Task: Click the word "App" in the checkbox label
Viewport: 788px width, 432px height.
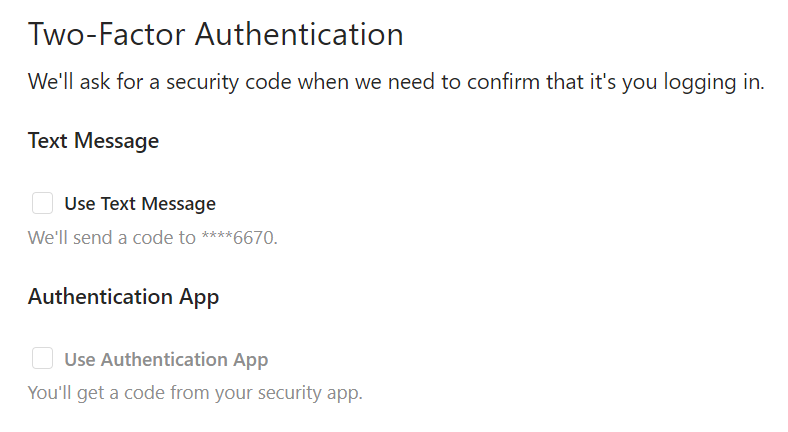Action: [251, 359]
